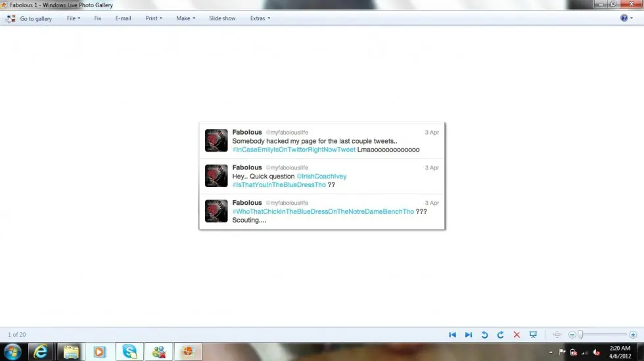Open Fix editing panel

[97, 18]
